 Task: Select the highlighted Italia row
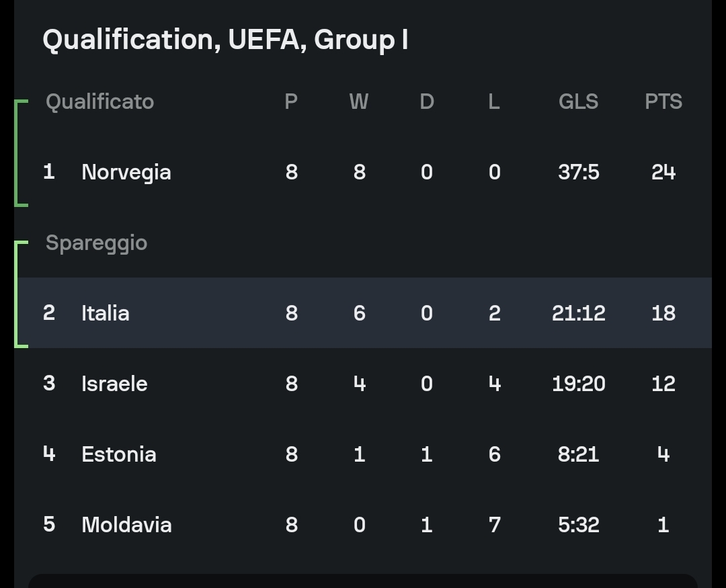pyautogui.click(x=363, y=313)
